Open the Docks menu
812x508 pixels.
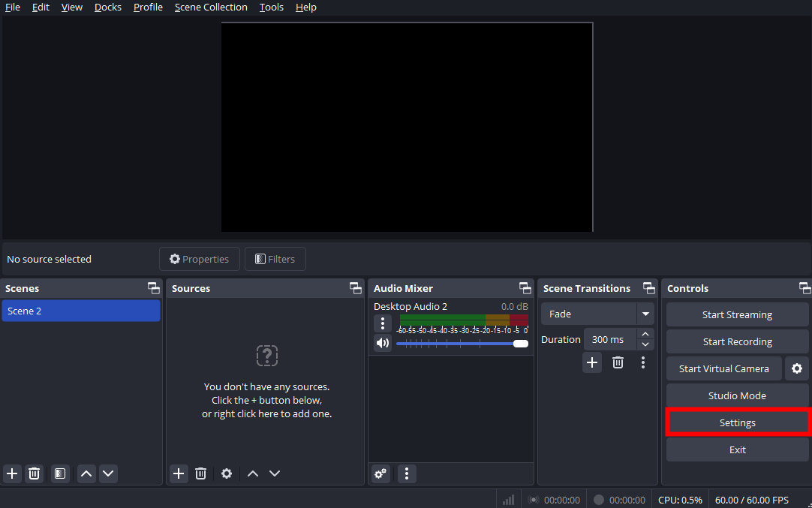coord(108,8)
